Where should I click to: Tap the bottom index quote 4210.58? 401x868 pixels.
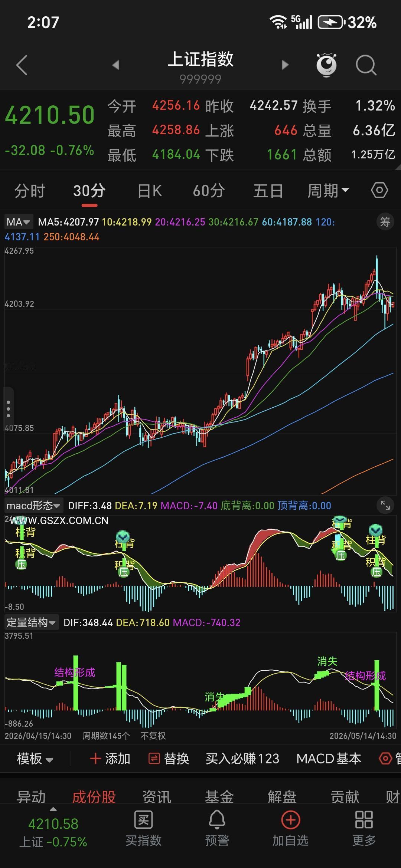click(x=53, y=824)
